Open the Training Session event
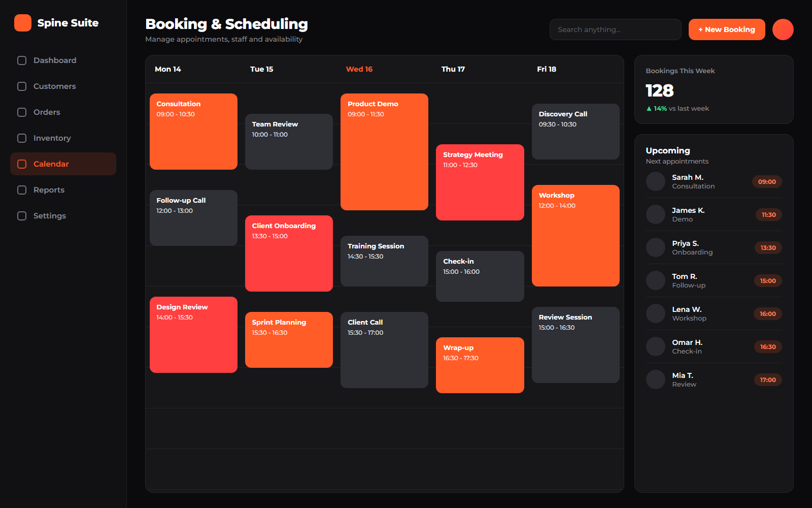Viewport: 812px width, 508px height. click(x=384, y=261)
